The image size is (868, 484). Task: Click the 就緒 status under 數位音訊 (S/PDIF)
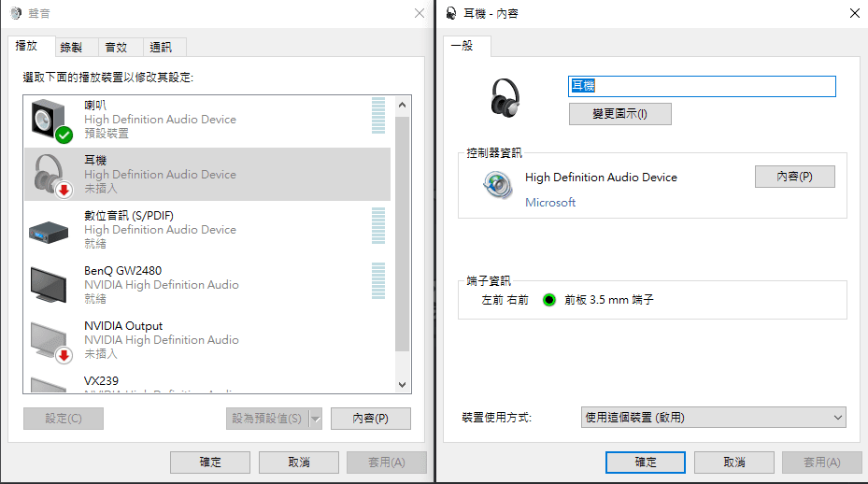point(95,244)
